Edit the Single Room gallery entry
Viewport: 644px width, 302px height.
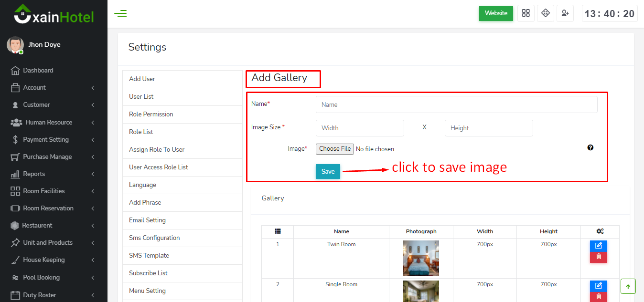(599, 286)
